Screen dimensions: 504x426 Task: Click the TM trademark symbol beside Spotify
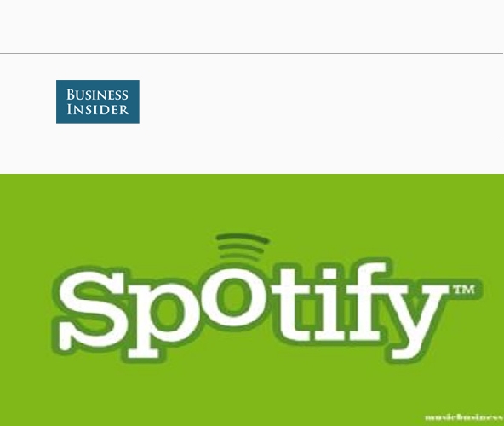point(464,290)
